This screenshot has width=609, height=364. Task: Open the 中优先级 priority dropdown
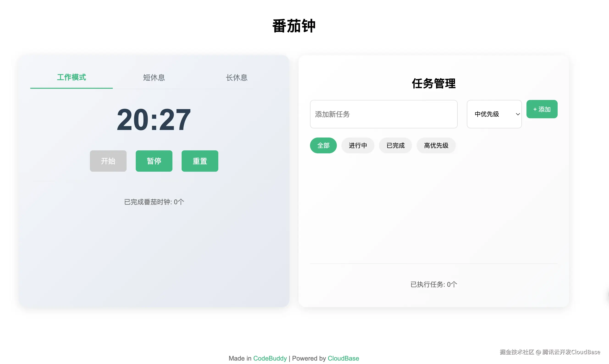click(x=494, y=114)
